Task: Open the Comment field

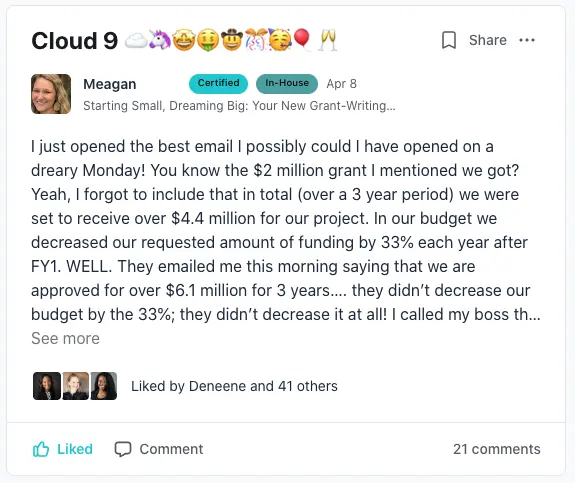Action: point(159,449)
